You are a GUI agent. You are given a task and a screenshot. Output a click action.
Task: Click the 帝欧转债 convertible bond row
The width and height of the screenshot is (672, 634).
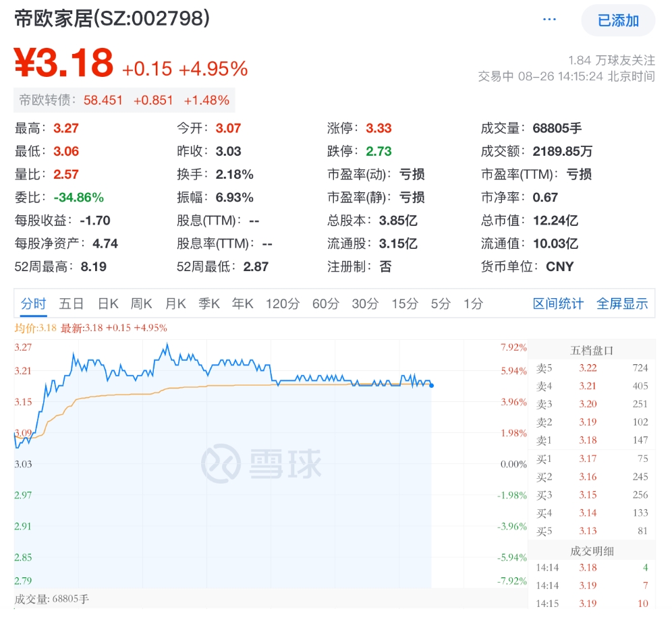124,100
